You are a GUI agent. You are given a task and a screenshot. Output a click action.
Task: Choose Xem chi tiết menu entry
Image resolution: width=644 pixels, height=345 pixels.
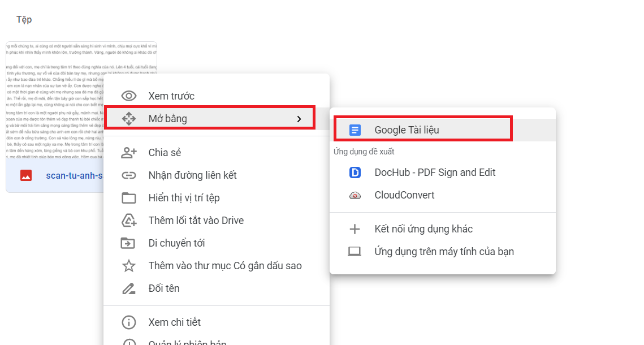pos(217,322)
